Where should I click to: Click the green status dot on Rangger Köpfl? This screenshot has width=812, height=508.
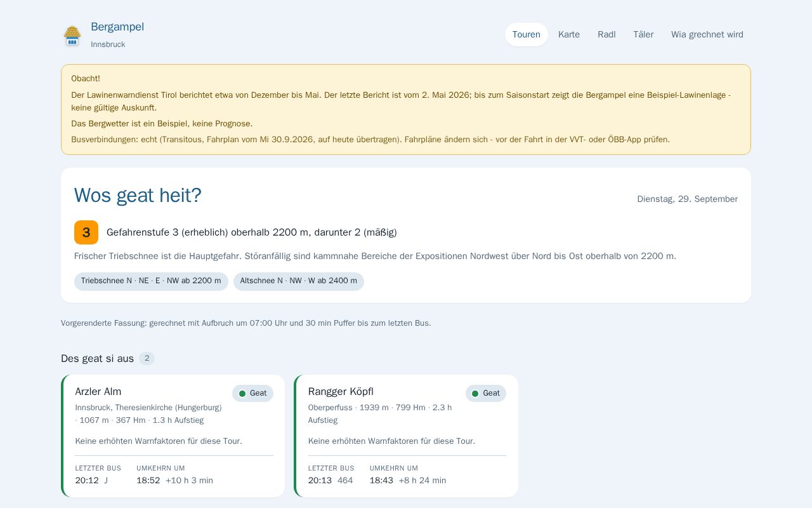[475, 394]
